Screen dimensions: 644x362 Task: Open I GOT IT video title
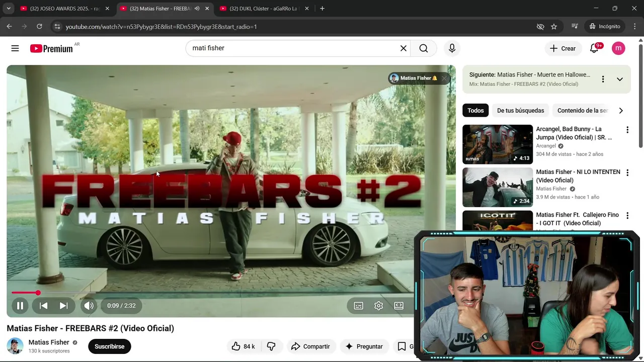(578, 219)
